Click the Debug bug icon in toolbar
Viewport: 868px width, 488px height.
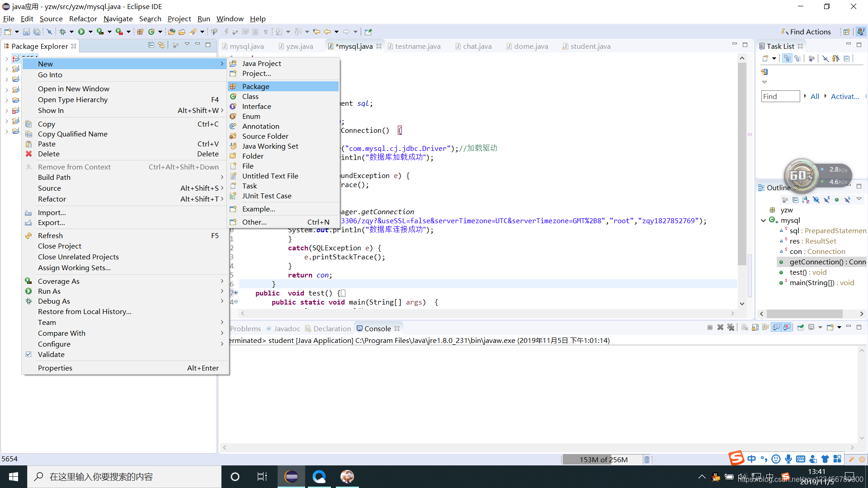[x=63, y=32]
